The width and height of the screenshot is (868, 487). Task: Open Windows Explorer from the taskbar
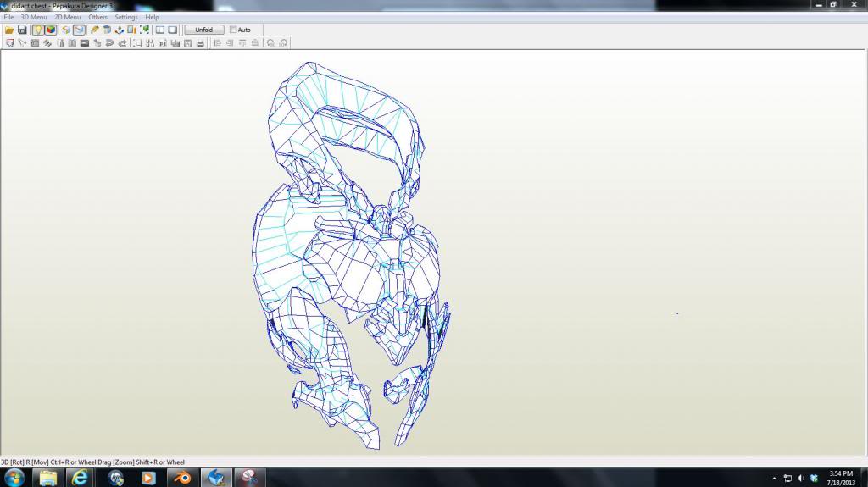(x=48, y=477)
